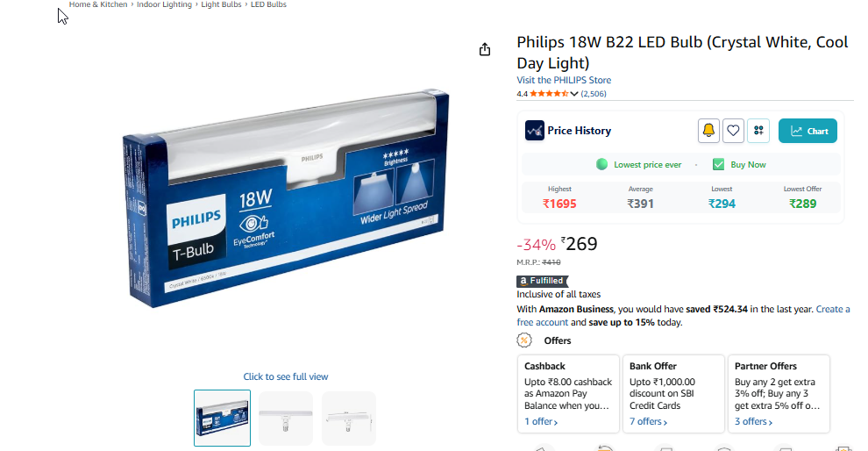The height and width of the screenshot is (451, 868).
Task: Open the four-dots apps icon in Price History
Action: (758, 131)
